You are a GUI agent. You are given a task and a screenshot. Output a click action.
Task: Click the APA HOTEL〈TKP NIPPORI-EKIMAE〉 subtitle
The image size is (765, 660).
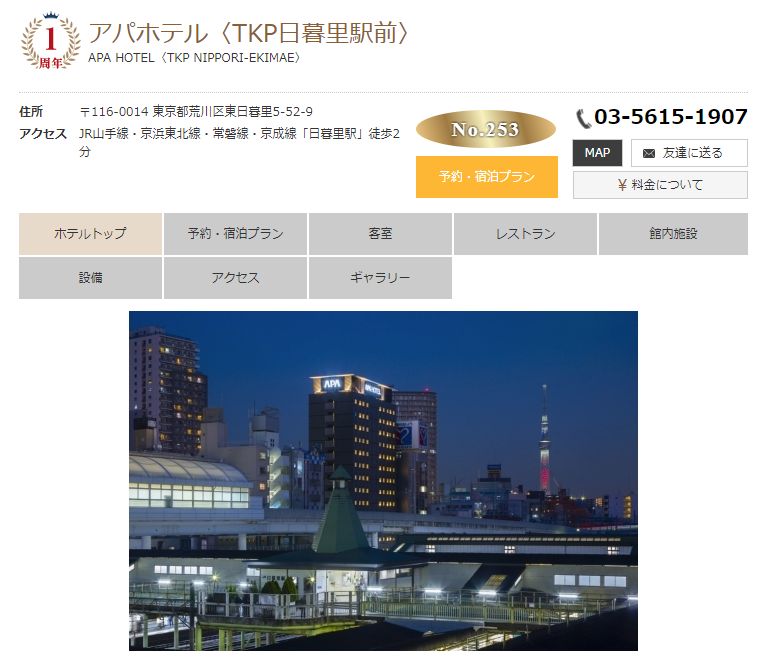tap(194, 58)
